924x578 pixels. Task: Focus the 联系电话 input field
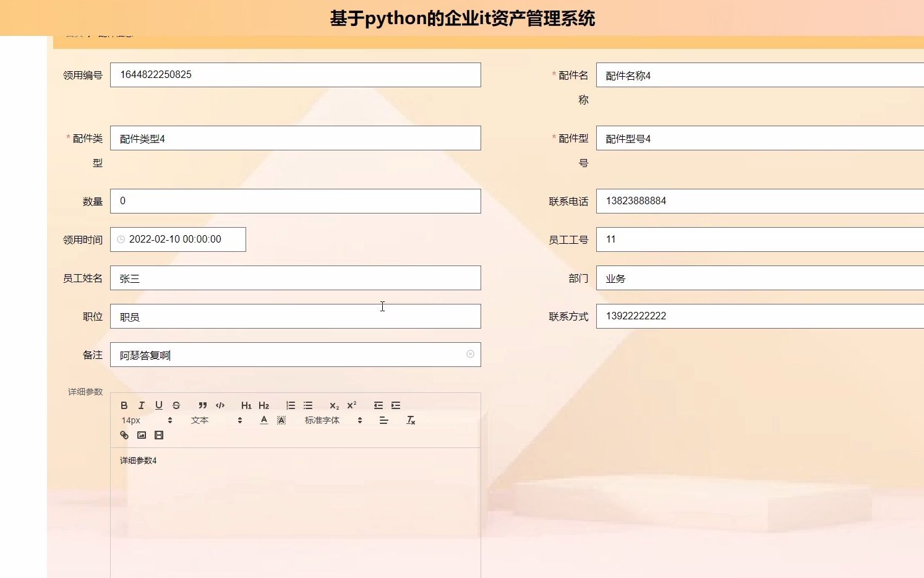(760, 201)
